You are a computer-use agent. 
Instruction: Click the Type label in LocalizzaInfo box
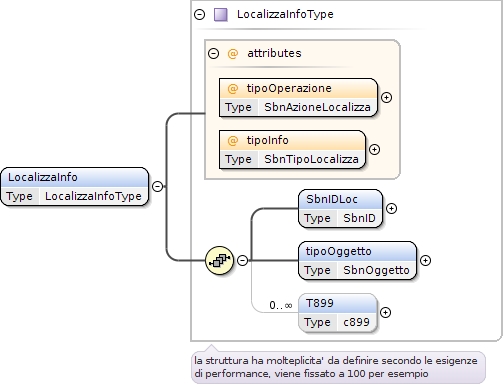19,196
